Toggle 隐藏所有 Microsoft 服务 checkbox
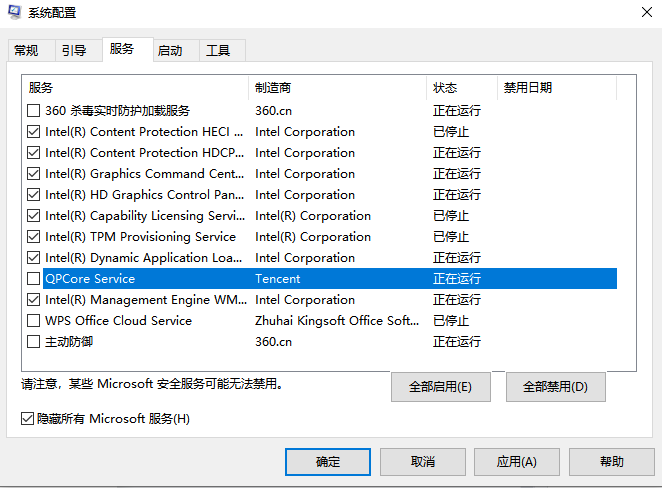This screenshot has width=662, height=488. [27, 418]
